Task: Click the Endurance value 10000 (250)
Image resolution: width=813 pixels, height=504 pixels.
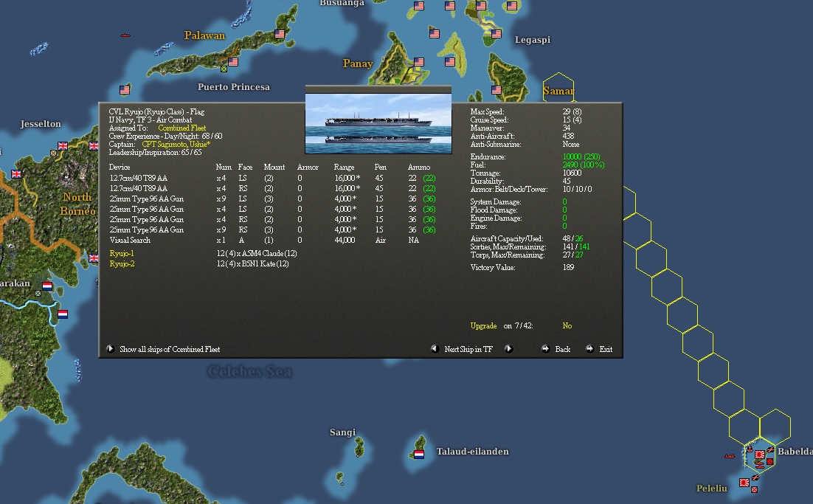Action: coord(581,156)
